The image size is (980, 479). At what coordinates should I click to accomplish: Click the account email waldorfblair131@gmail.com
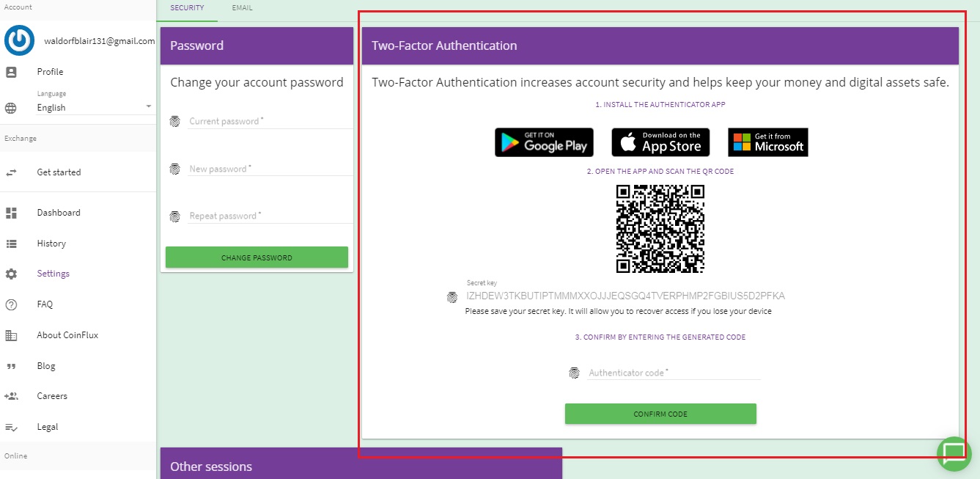99,41
